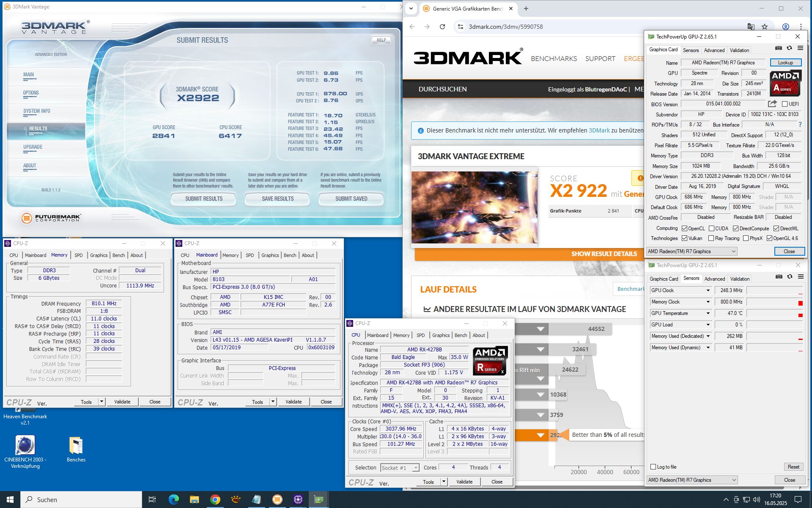Click the SUBMIT RESULTS button
Screen dimensions: 812x508
203,199
